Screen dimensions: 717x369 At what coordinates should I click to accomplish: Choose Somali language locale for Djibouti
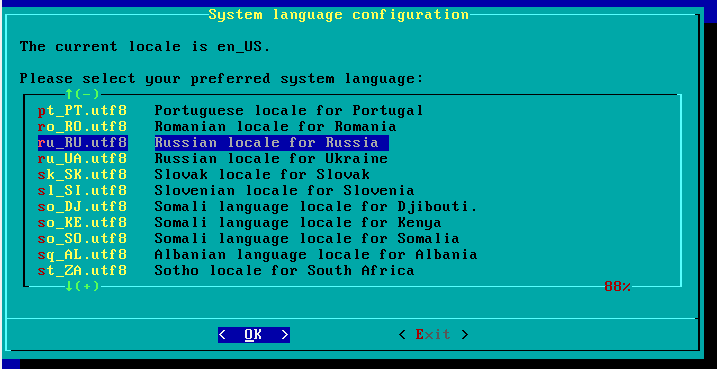coord(316,207)
